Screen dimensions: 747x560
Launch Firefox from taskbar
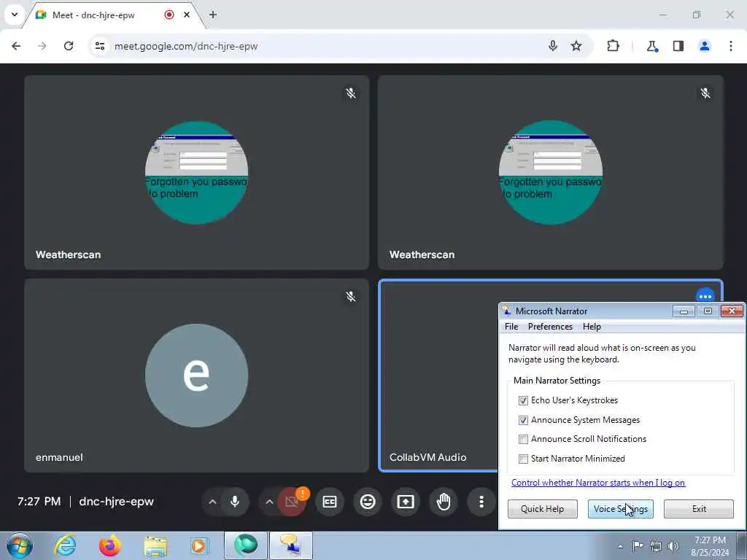[x=110, y=545]
